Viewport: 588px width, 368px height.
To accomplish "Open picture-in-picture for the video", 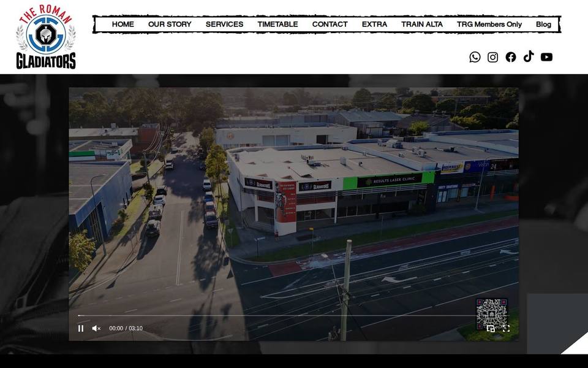I will point(491,329).
